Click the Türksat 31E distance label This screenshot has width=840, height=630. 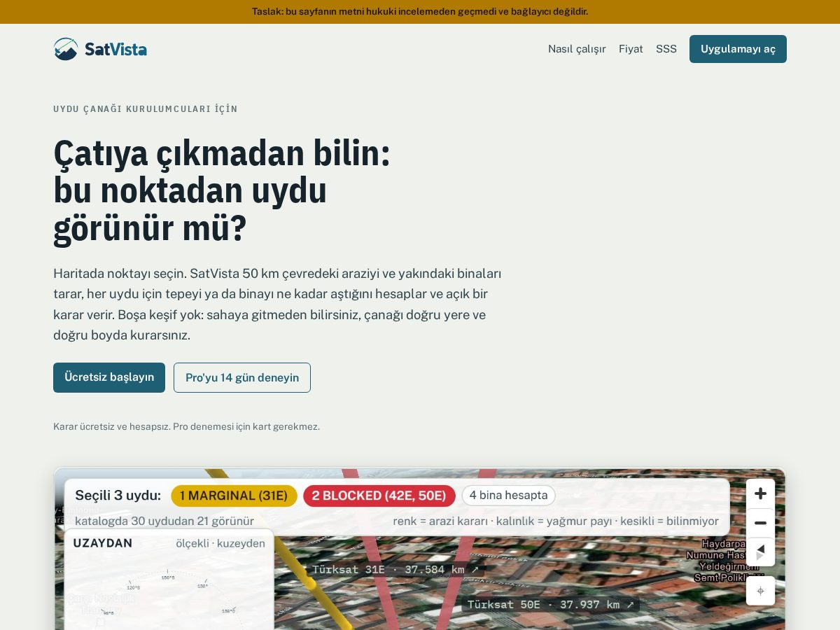point(395,569)
